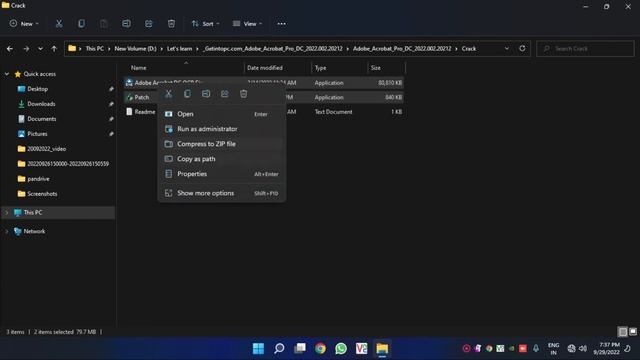
Task: Click the Search Crack input field
Action: coord(585,49)
